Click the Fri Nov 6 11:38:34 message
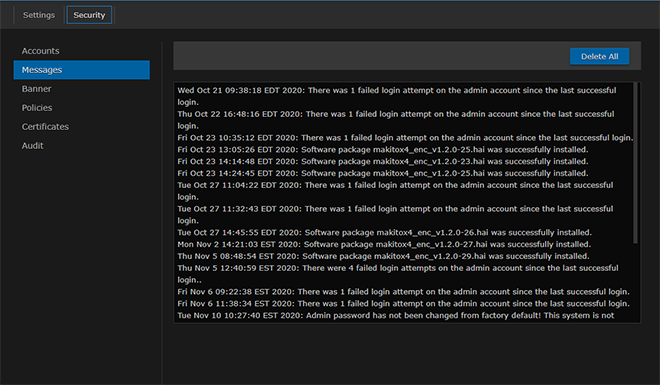The width and height of the screenshot is (660, 385). (403, 304)
